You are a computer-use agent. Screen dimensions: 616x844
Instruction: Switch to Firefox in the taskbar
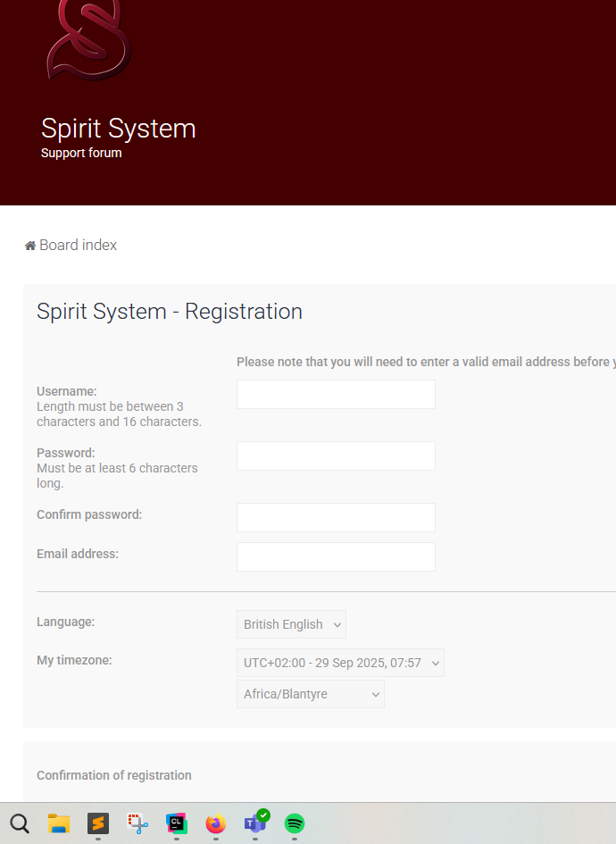coord(216,823)
